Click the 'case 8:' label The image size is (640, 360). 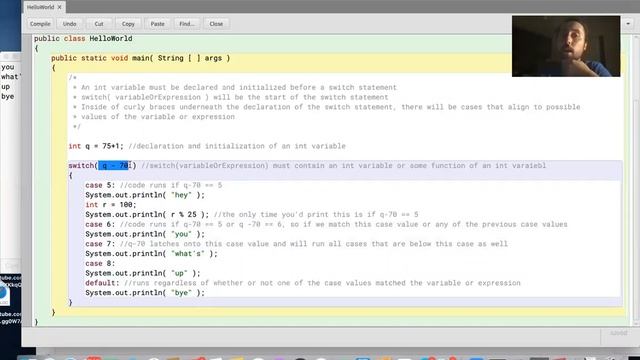click(100, 264)
